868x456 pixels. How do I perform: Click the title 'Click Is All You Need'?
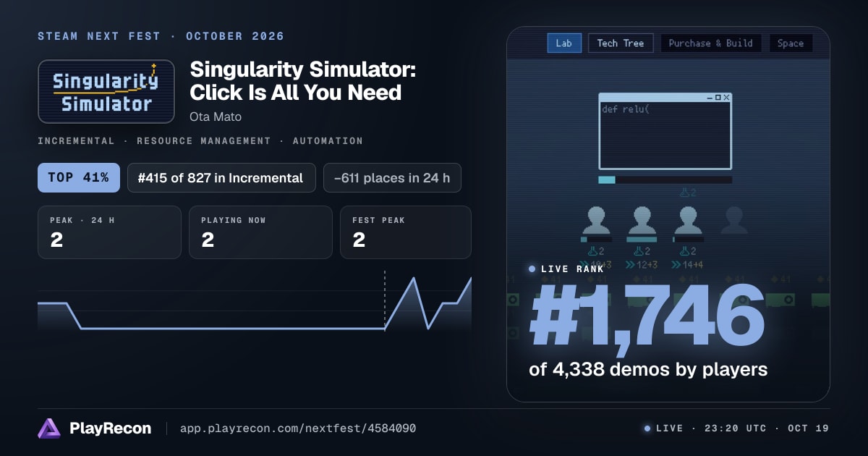tap(295, 93)
